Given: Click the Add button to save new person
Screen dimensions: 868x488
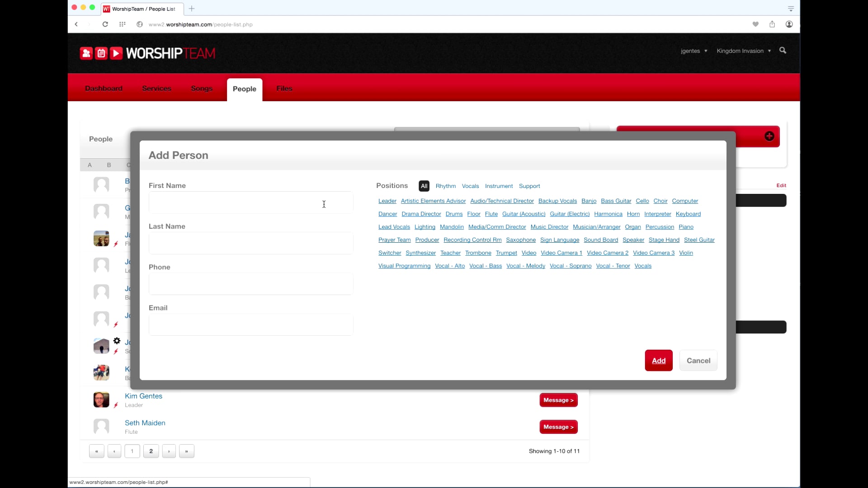Looking at the screenshot, I should coord(659,360).
